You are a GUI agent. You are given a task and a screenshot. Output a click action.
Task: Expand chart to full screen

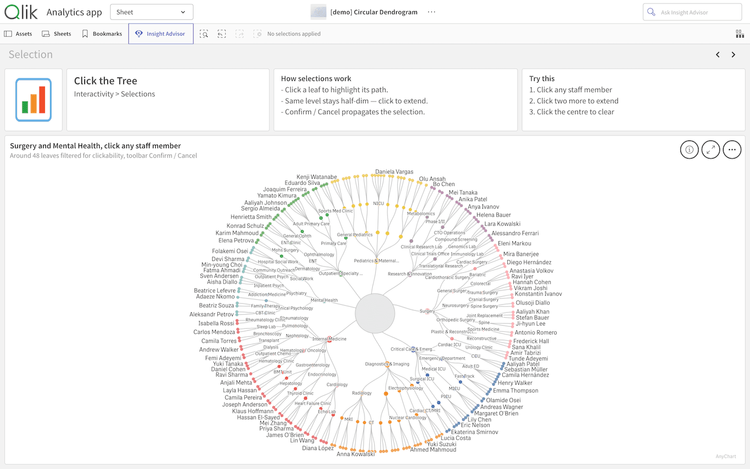[x=711, y=150]
